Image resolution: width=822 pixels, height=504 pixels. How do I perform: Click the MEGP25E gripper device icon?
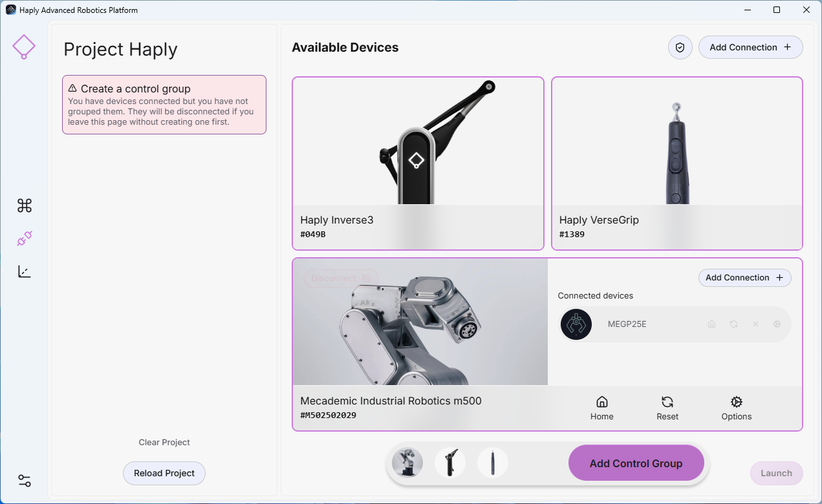coord(576,324)
